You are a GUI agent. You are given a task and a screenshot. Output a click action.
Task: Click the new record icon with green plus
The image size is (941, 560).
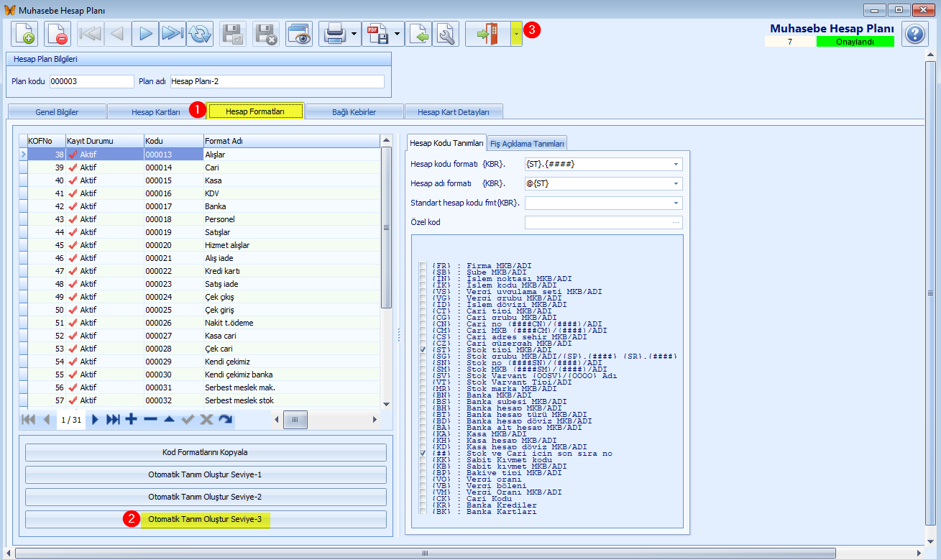click(x=24, y=34)
